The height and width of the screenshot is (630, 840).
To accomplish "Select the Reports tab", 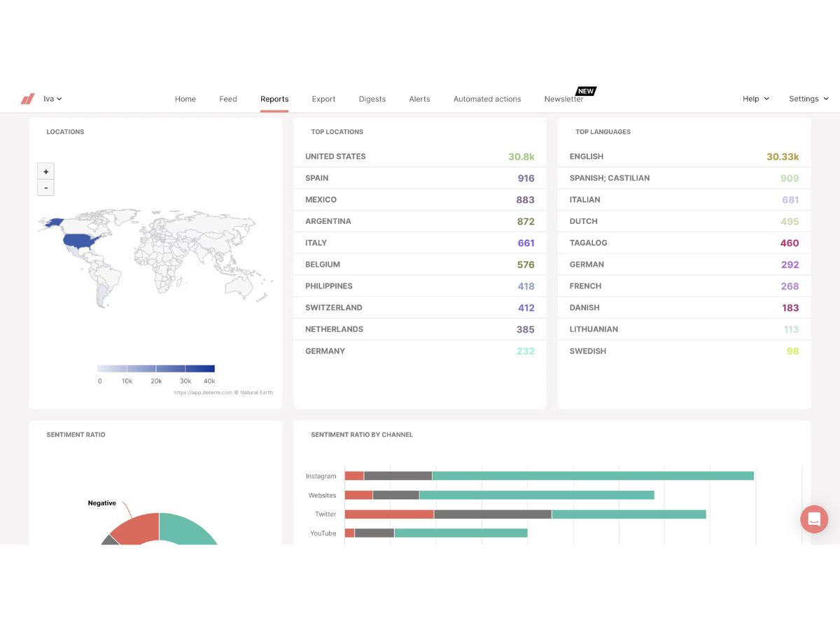I will pyautogui.click(x=274, y=99).
